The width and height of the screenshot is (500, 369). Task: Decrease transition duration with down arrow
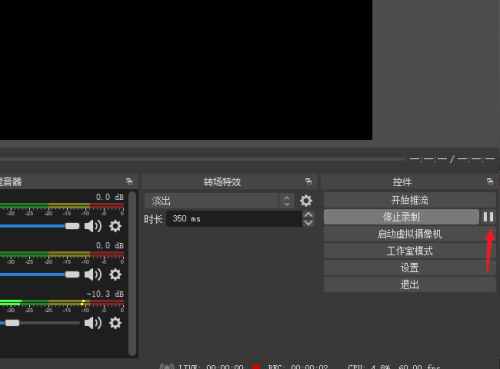(x=309, y=223)
